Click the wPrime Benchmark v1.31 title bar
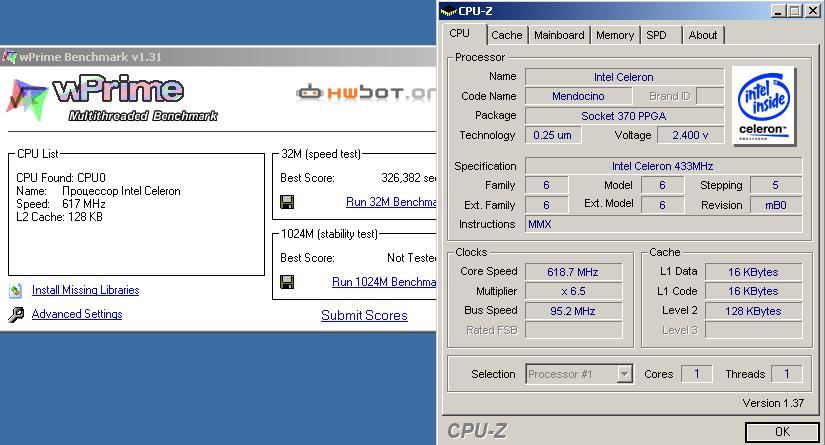The height and width of the screenshot is (445, 825). coord(218,56)
